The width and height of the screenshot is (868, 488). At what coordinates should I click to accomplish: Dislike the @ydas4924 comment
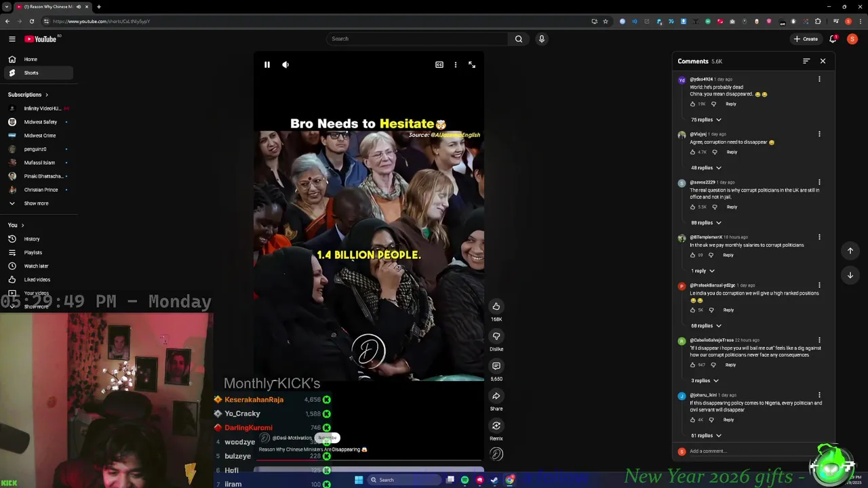pyautogui.click(x=713, y=104)
